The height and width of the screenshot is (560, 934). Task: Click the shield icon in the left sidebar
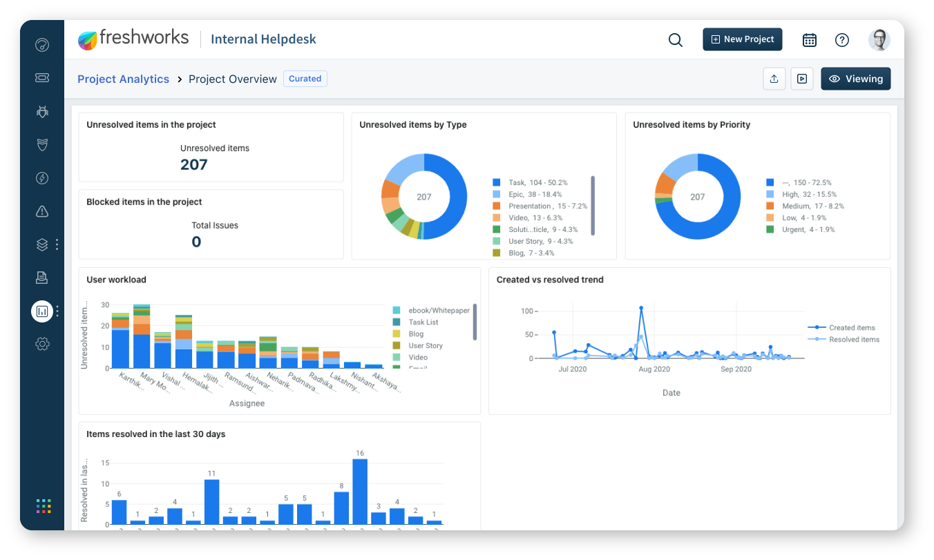[41, 144]
